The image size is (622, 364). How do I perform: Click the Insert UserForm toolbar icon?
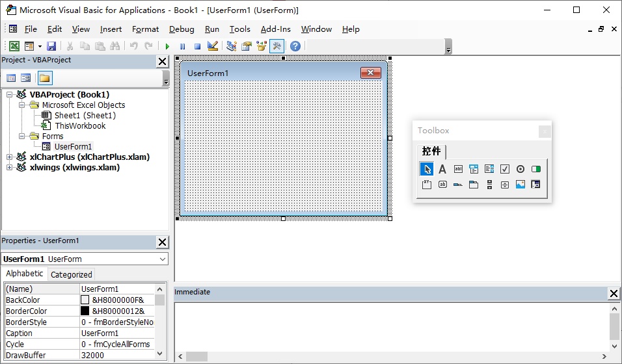point(29,46)
